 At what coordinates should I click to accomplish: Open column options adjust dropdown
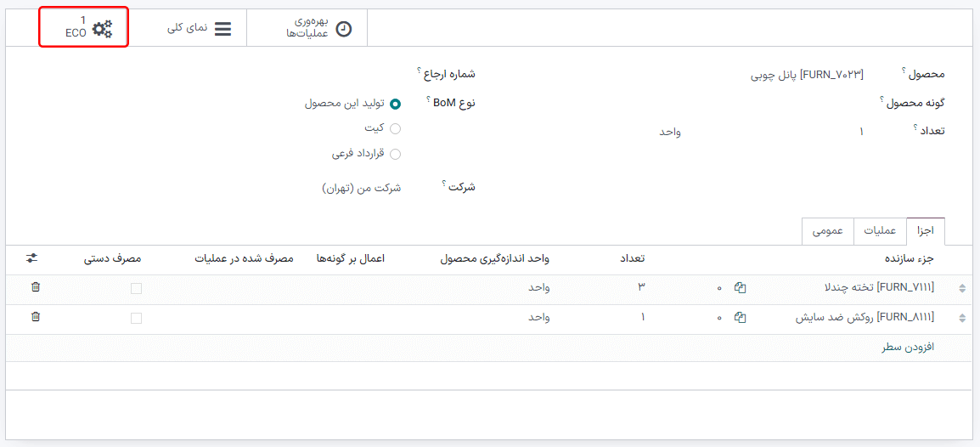tap(32, 257)
